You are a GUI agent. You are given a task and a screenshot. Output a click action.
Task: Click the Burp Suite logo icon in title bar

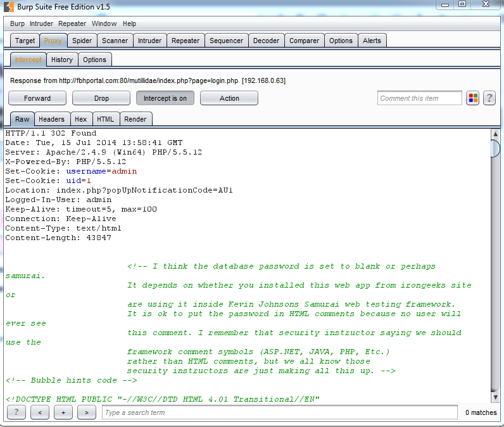click(9, 7)
